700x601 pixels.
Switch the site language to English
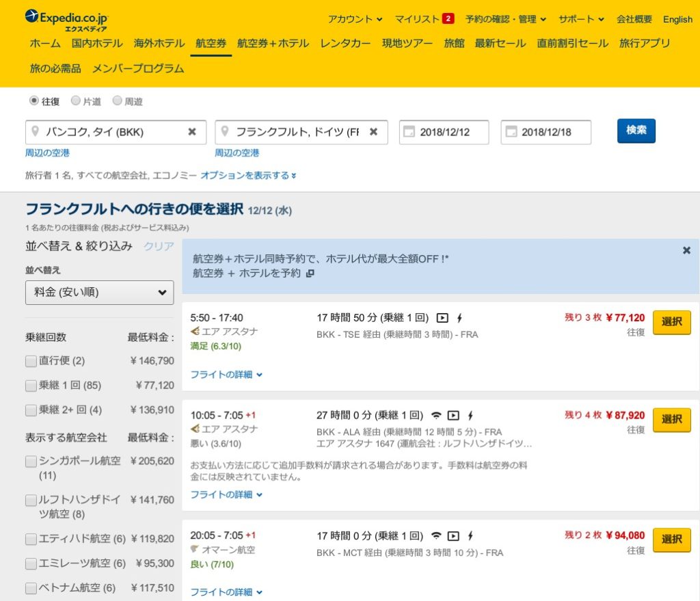677,19
